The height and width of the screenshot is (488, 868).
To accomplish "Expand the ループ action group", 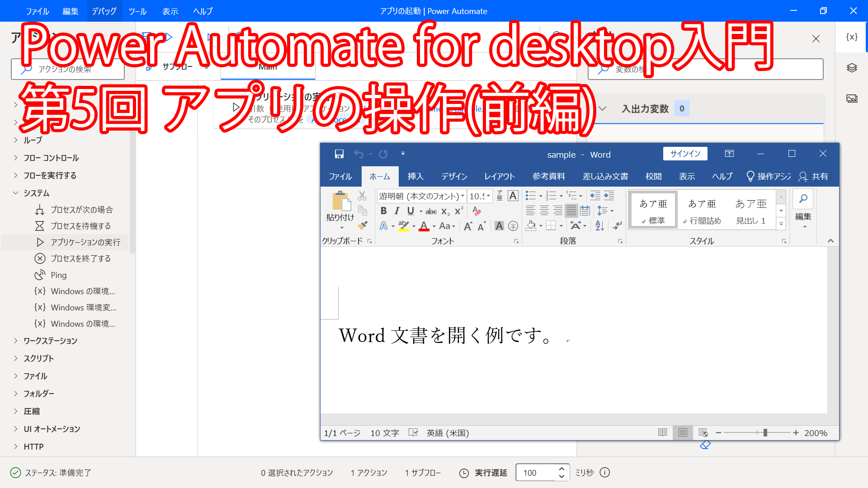I will click(15, 140).
